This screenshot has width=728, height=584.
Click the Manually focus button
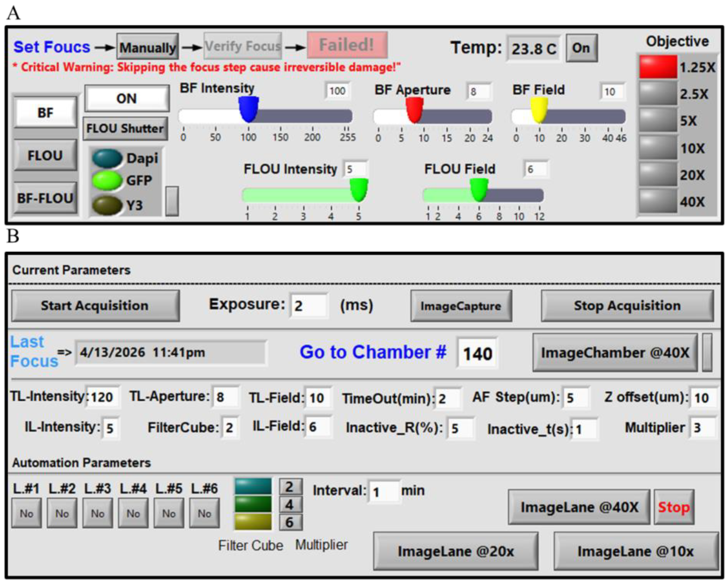coord(148,47)
